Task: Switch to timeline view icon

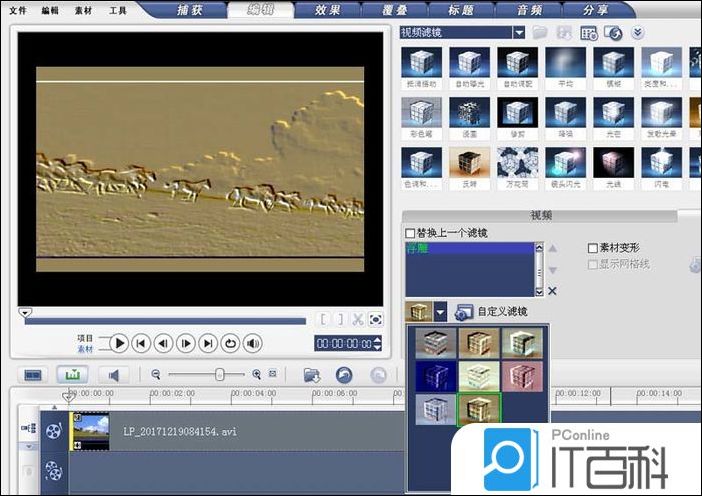Action: coord(71,374)
